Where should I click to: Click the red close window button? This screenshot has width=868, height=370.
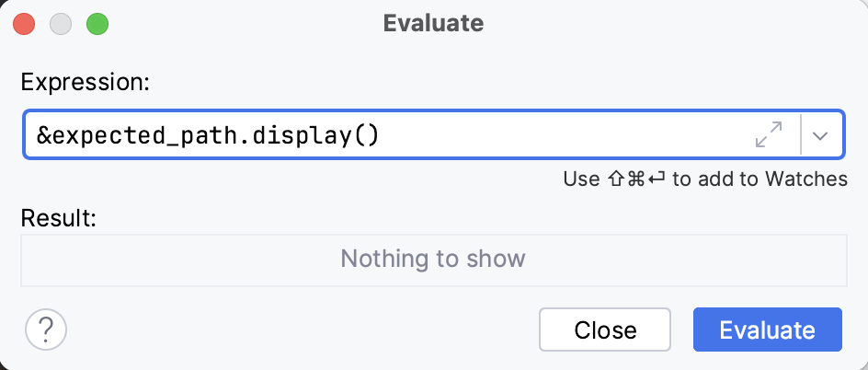click(25, 23)
